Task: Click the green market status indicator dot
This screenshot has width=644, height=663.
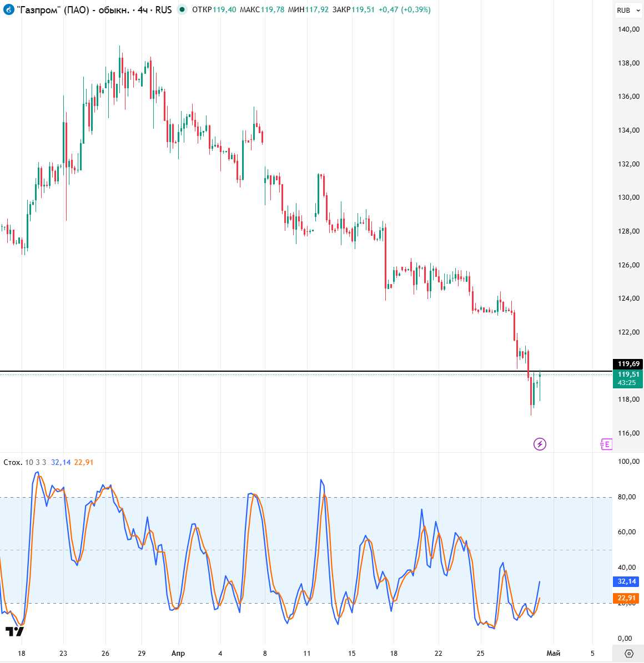Action: tap(182, 9)
